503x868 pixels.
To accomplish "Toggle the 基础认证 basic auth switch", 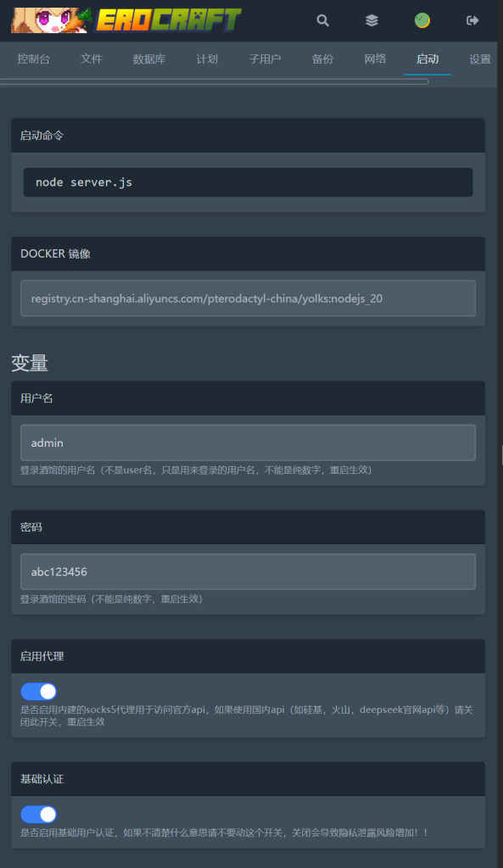I will [38, 815].
